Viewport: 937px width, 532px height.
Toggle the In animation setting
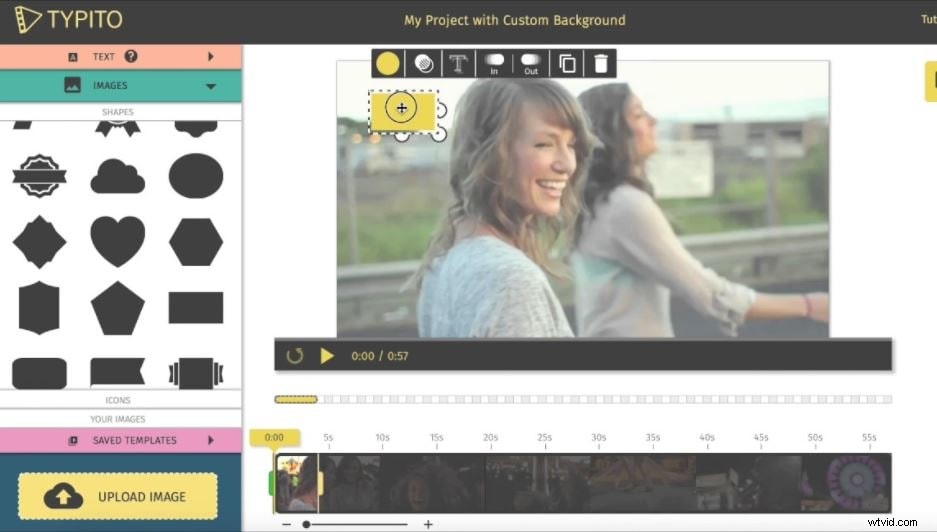pyautogui.click(x=494, y=63)
